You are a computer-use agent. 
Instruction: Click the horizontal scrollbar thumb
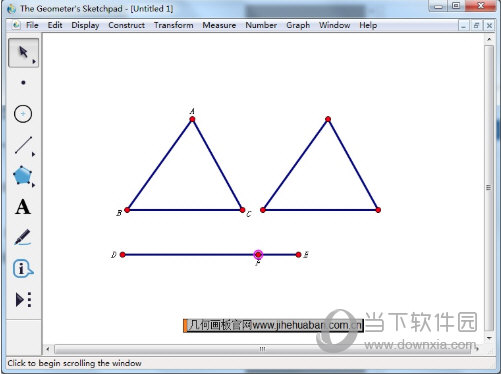coord(263,349)
